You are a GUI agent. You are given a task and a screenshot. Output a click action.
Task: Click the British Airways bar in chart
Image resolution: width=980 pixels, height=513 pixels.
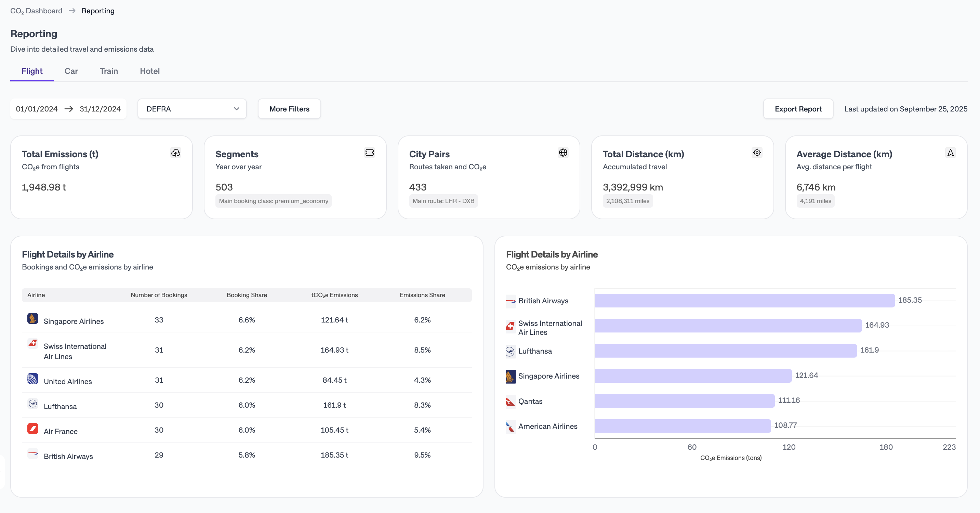click(744, 301)
